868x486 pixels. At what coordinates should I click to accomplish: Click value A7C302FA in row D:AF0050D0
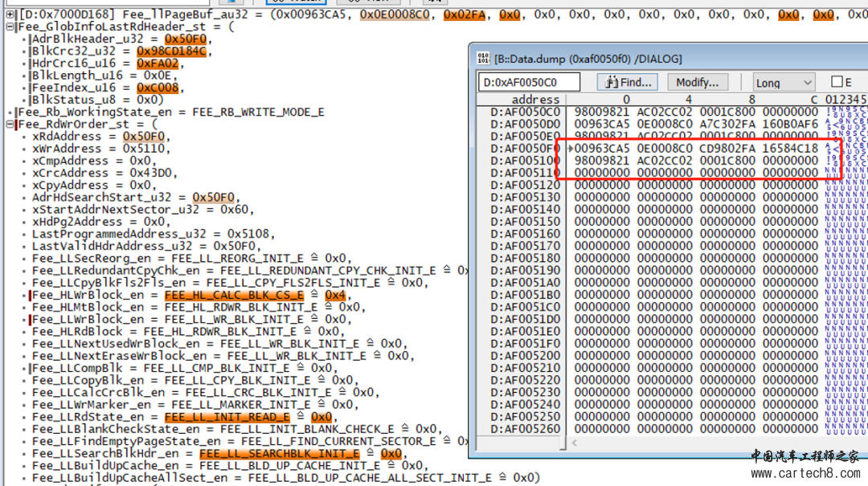(x=727, y=124)
